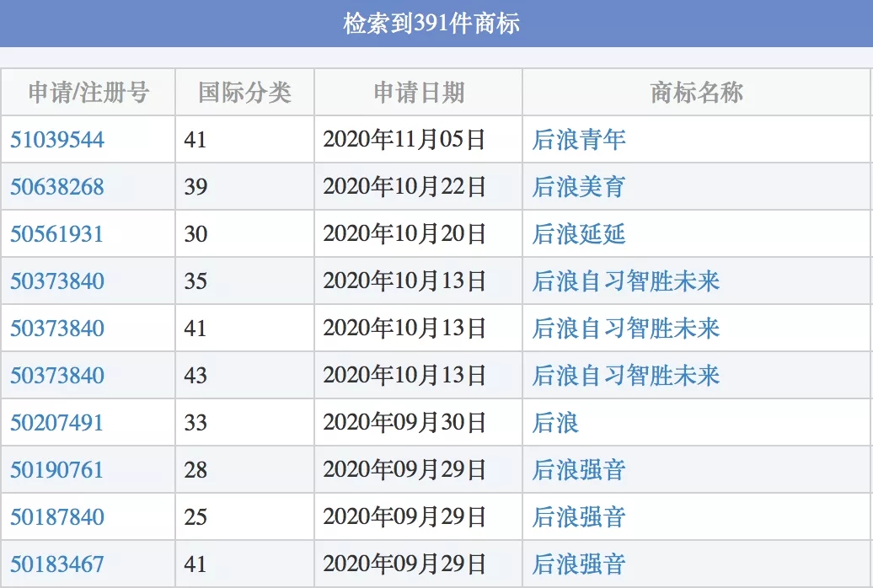Open trademark name 后浪美育
Image resolution: width=873 pixels, height=588 pixels.
pos(578,187)
